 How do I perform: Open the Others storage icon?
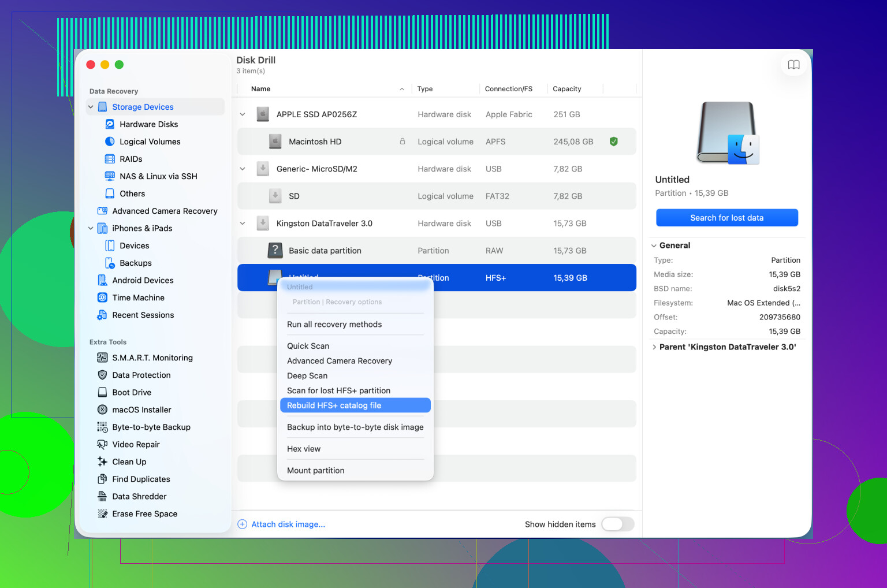point(110,193)
